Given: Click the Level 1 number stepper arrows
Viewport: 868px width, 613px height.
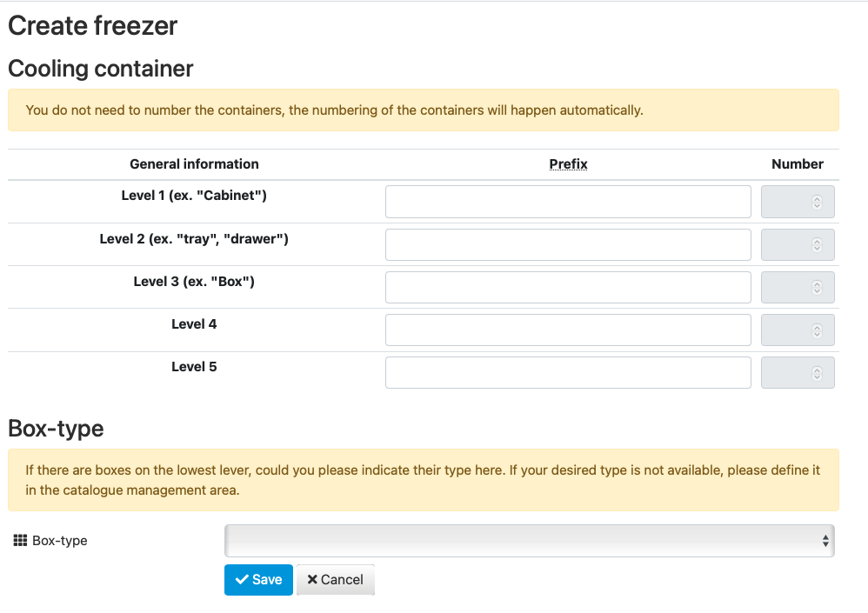Looking at the screenshot, I should 817,202.
